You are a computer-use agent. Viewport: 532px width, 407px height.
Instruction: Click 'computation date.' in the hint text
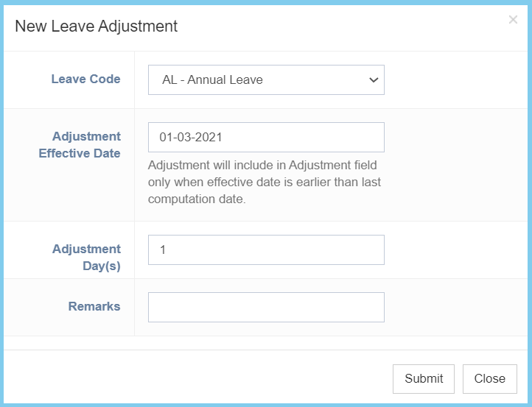click(x=196, y=199)
